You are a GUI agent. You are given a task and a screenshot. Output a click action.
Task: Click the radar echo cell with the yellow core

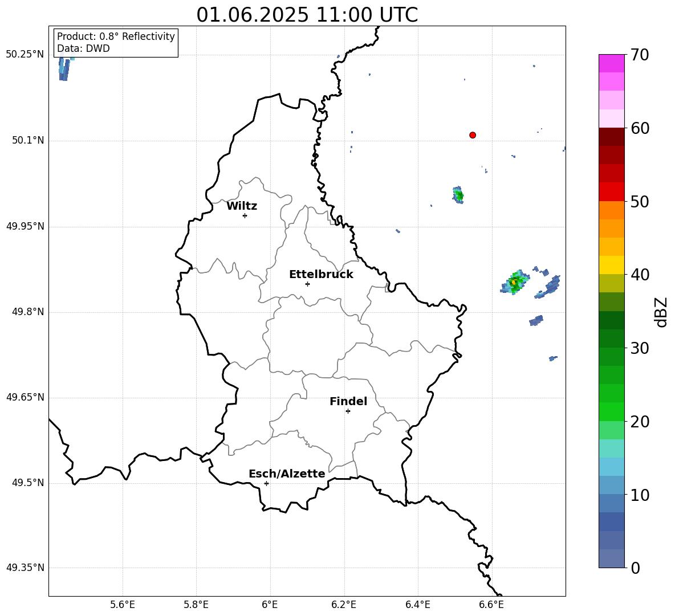click(x=514, y=283)
